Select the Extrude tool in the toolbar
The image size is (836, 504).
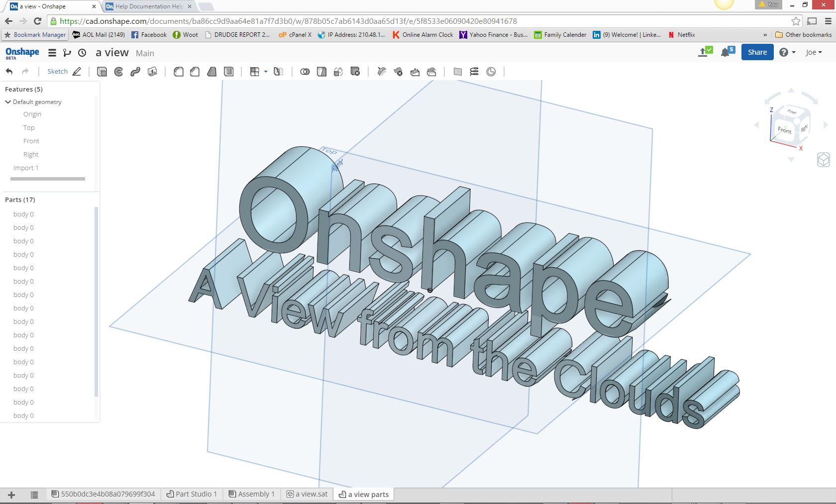pyautogui.click(x=102, y=72)
